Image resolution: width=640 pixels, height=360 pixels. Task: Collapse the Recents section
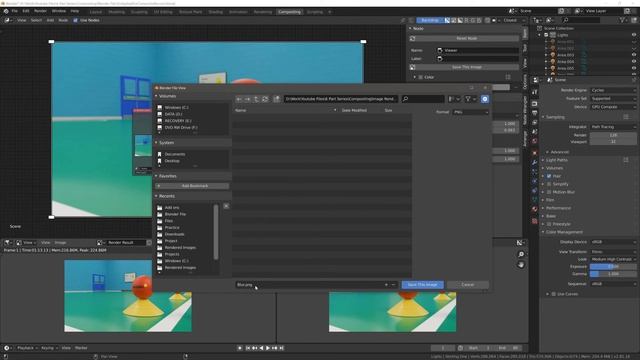click(x=156, y=196)
